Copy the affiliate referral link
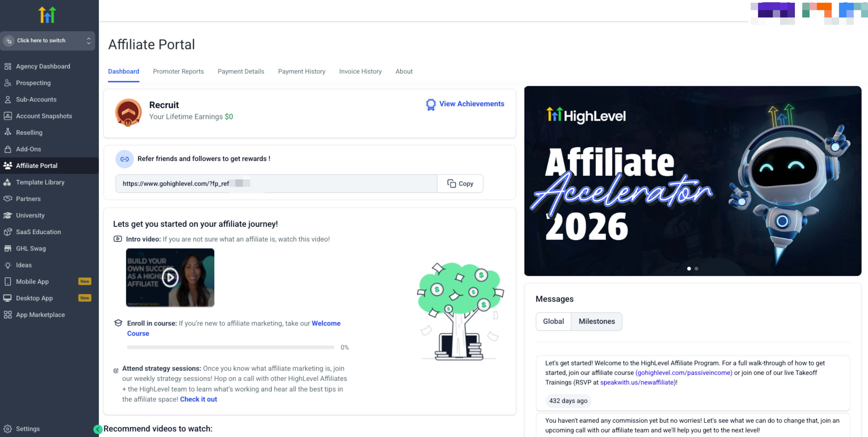Image resolution: width=868 pixels, height=437 pixels. point(460,184)
